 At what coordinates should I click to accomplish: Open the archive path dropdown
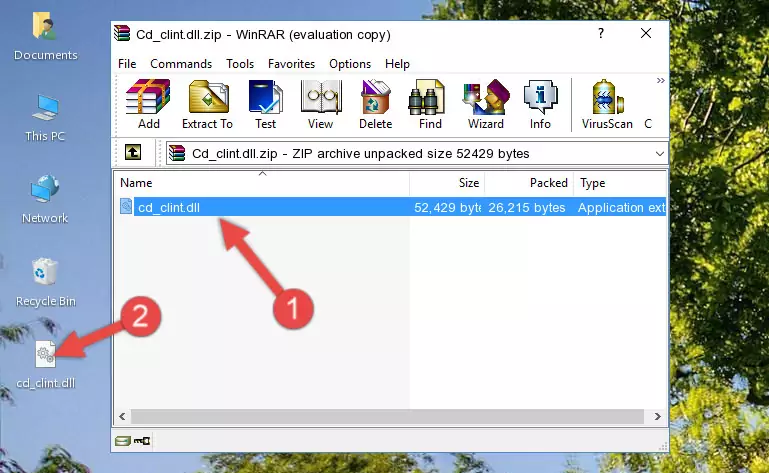click(660, 154)
